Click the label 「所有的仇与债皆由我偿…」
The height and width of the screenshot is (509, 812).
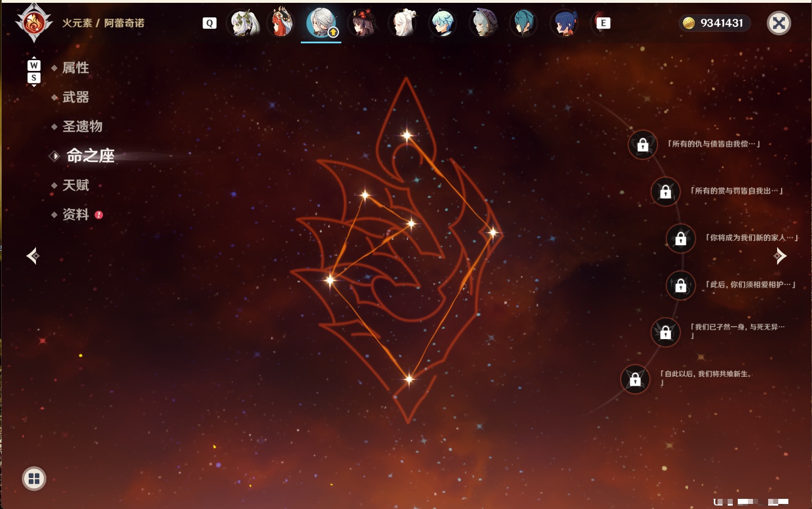(714, 144)
